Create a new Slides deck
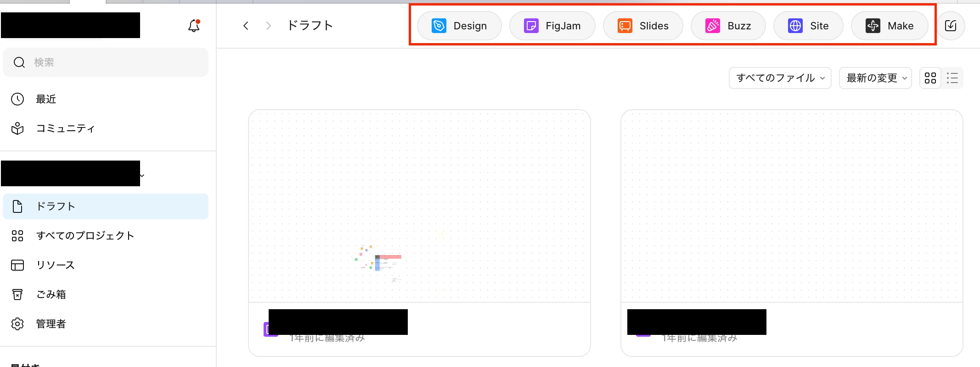This screenshot has width=980, height=367. (643, 26)
